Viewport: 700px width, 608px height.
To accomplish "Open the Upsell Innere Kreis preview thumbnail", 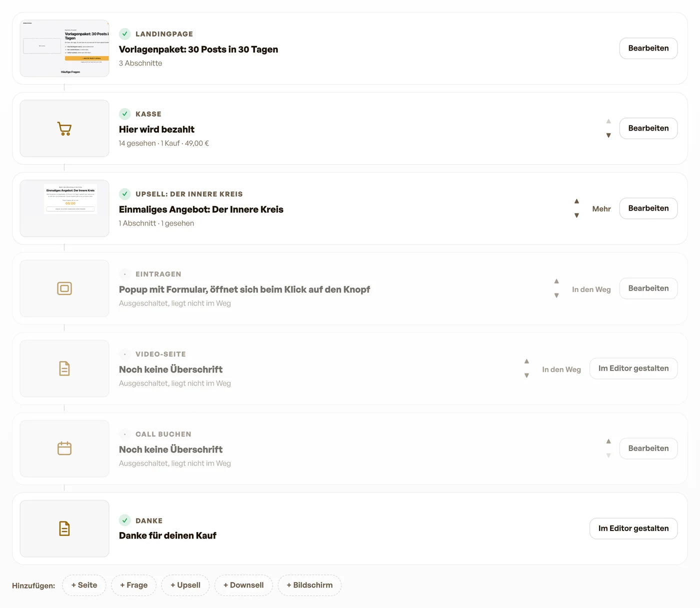I will 64,208.
